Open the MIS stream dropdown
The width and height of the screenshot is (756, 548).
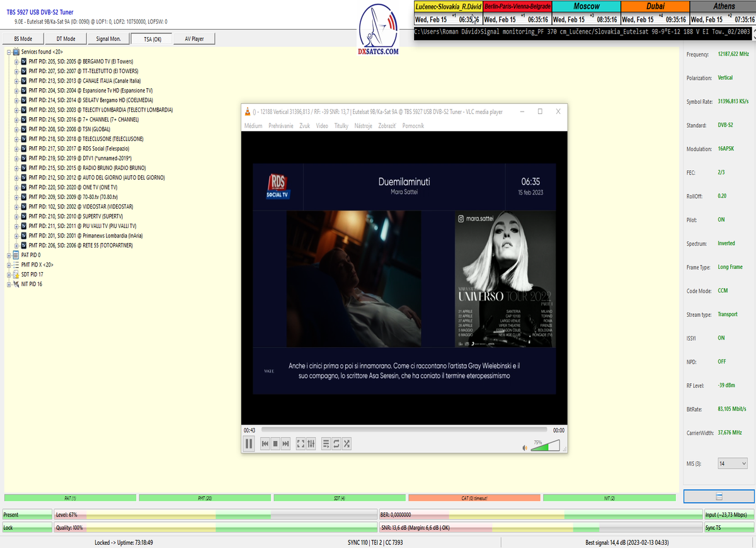[x=733, y=464]
